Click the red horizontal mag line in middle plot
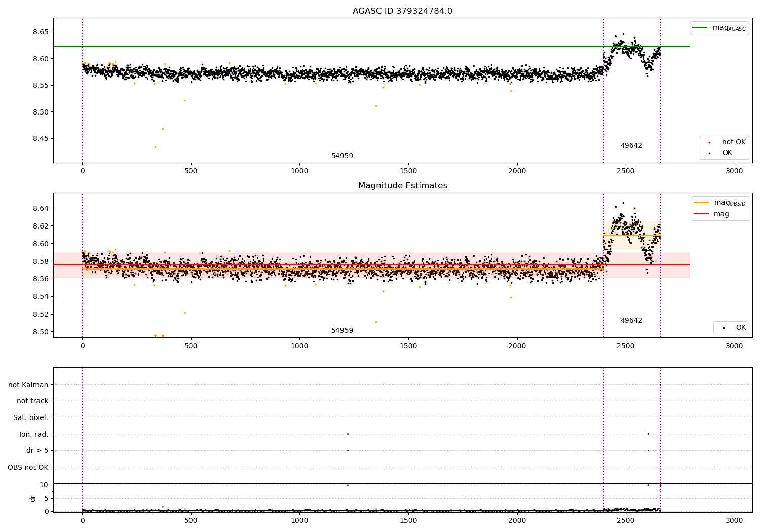 [371, 265]
